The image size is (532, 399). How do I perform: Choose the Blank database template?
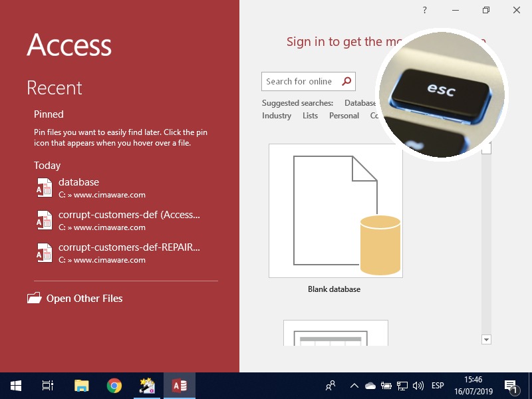pyautogui.click(x=335, y=211)
